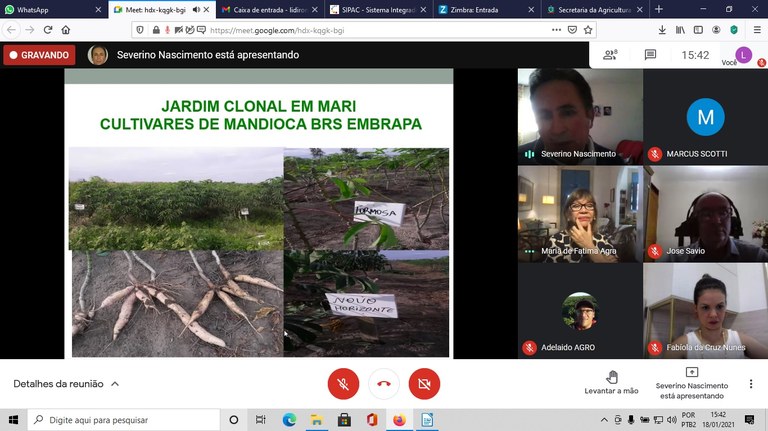The height and width of the screenshot is (431, 768).
Task: Switch to the Zimbra: Entrada tab
Action: [x=484, y=9]
